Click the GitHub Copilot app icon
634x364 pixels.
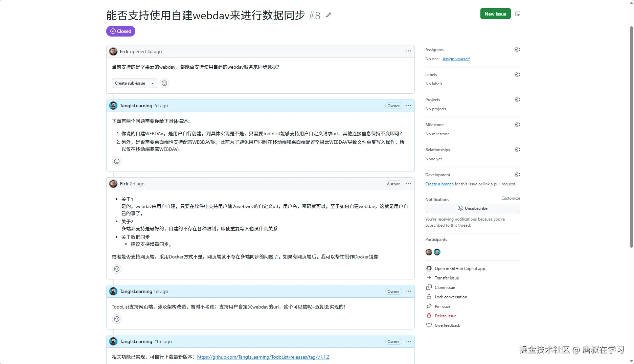tap(429, 269)
